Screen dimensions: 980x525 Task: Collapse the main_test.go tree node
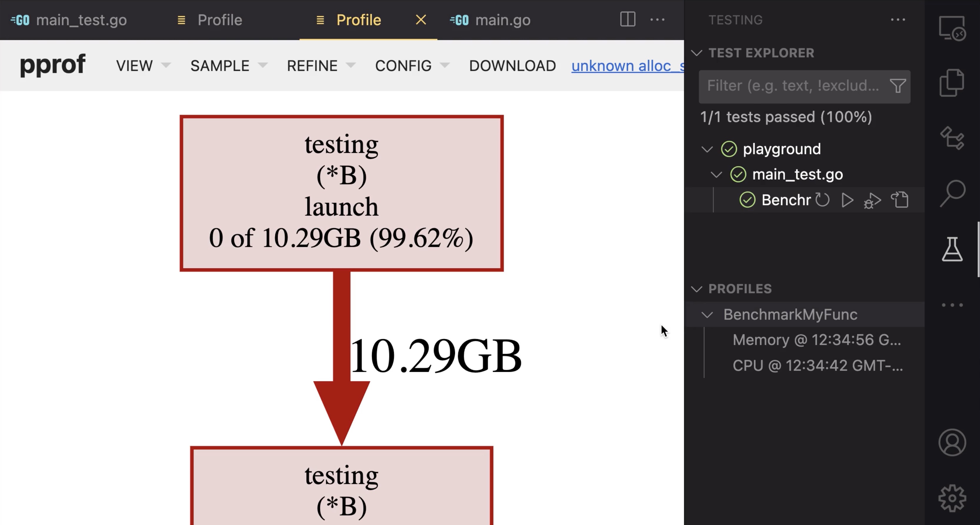tap(716, 175)
